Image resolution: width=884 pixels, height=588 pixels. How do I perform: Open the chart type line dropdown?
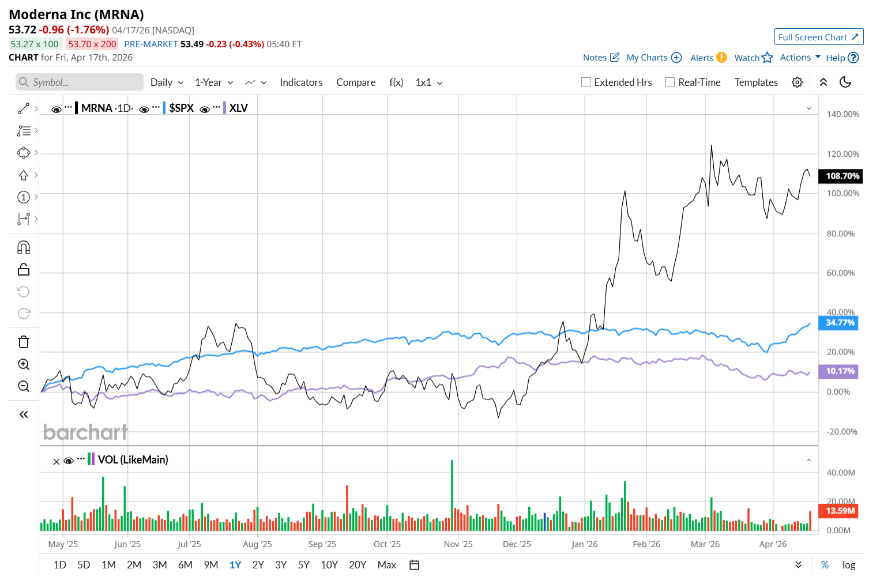coord(256,82)
